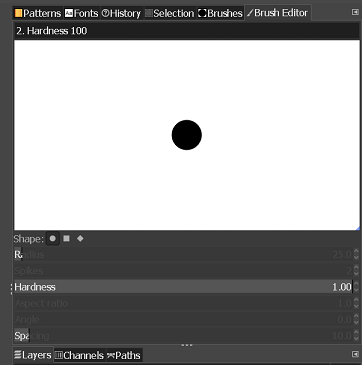Increase Hardness with the up arrow
Screen dimensions: 362x365
(x=356, y=284)
